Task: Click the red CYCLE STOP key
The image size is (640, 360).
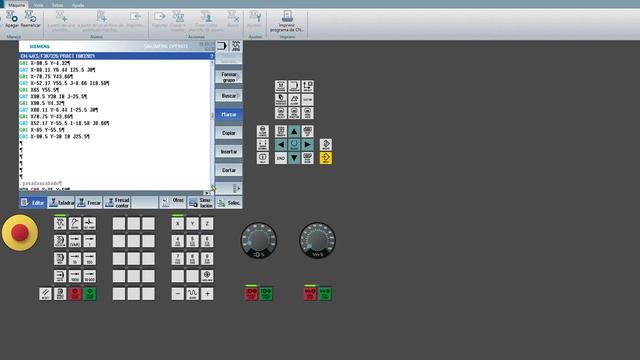Action: [75, 293]
